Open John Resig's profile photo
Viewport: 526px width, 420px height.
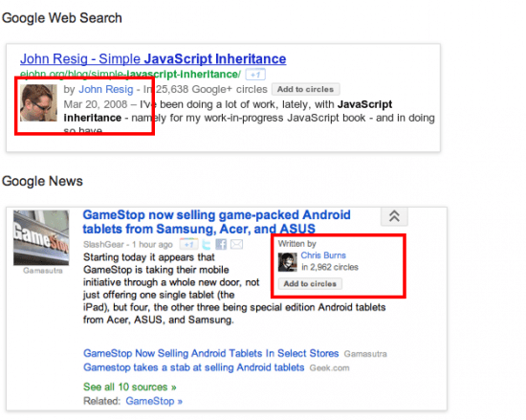coord(38,102)
